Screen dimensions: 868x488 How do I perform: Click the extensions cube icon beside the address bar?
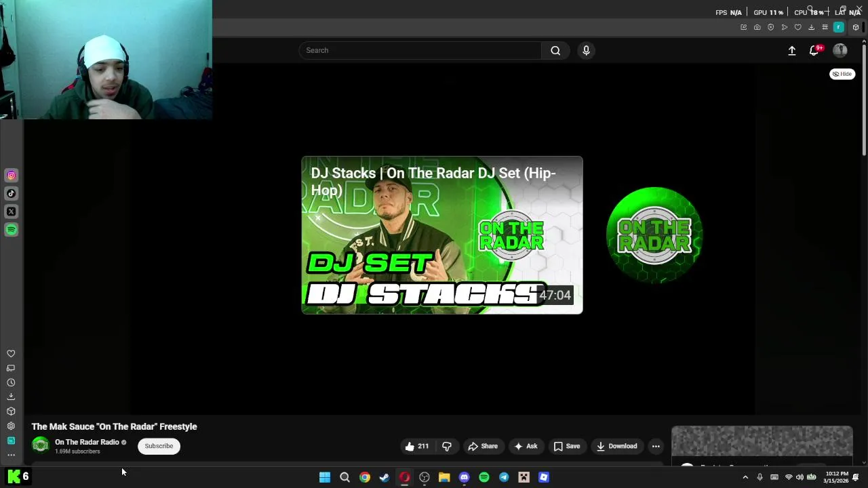(x=856, y=27)
